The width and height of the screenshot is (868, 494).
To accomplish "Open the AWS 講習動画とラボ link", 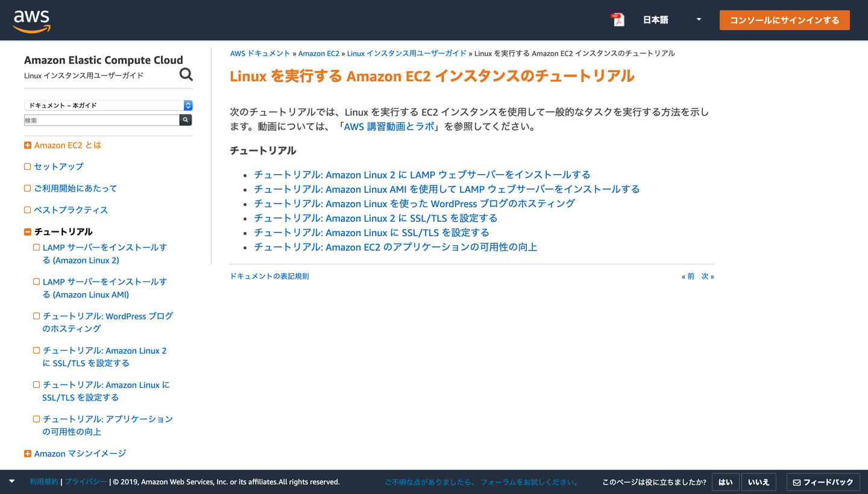I will 389,127.
